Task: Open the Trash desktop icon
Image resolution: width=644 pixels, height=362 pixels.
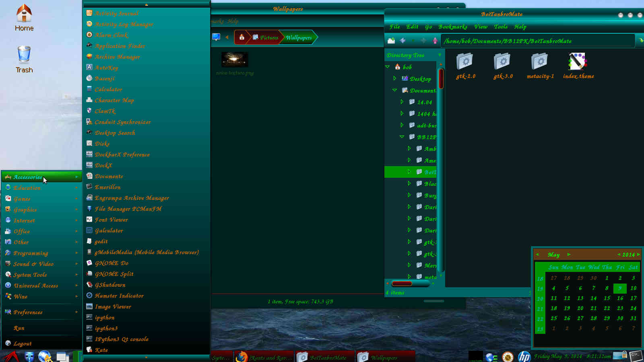Action: pyautogui.click(x=24, y=60)
